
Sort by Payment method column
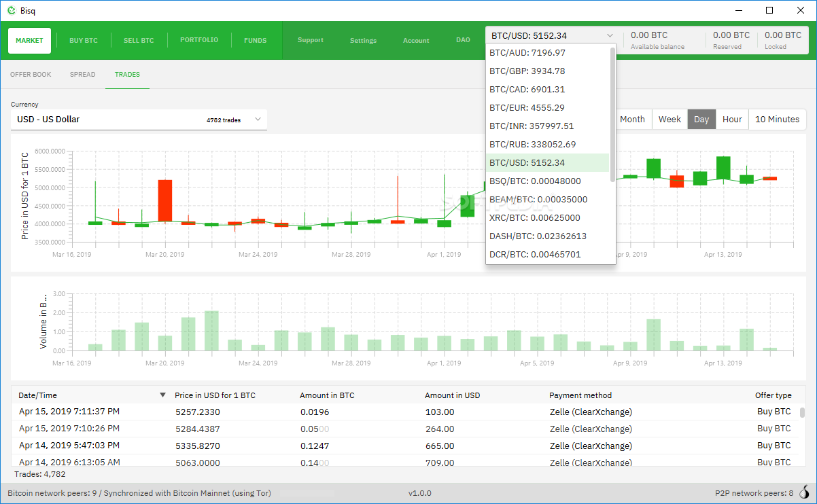coord(580,395)
